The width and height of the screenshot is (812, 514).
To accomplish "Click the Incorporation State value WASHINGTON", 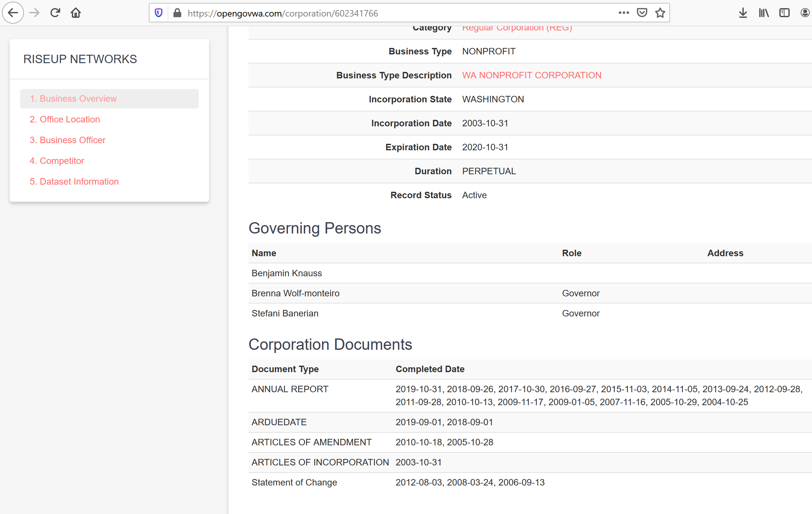I will coord(493,99).
